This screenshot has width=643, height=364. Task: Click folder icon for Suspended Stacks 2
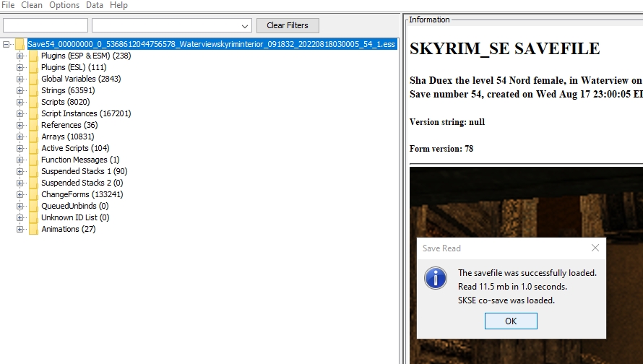point(34,183)
